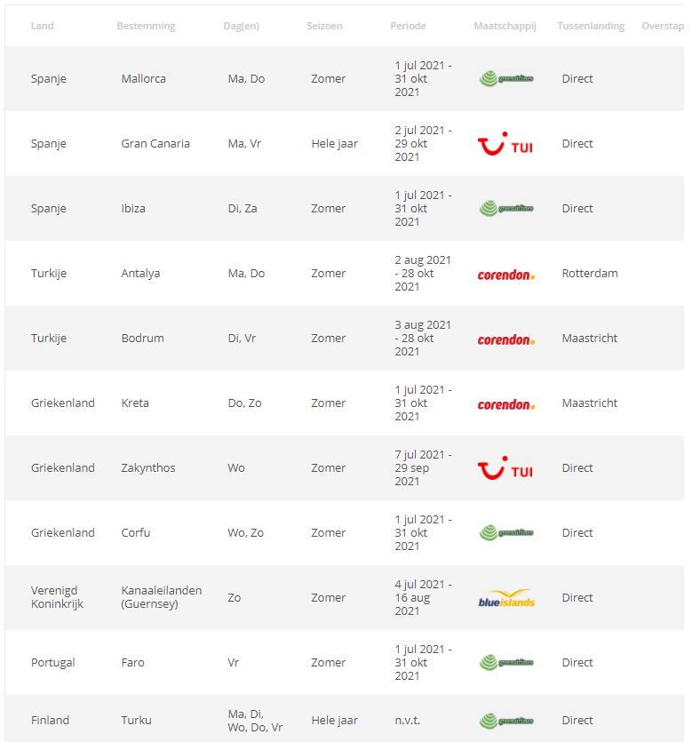Viewport: 700px width, 742px height.
Task: Click the Corendon logo next to Bodrum
Action: [x=505, y=339]
